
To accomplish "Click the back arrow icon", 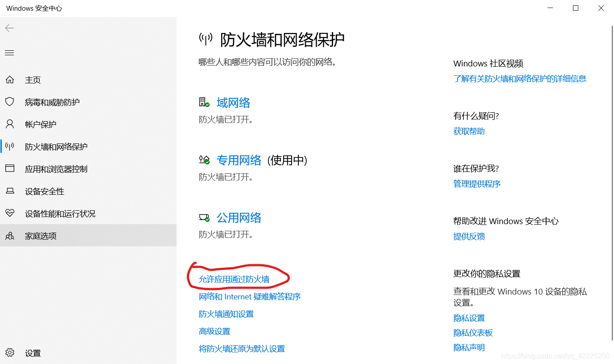I will click(x=9, y=28).
